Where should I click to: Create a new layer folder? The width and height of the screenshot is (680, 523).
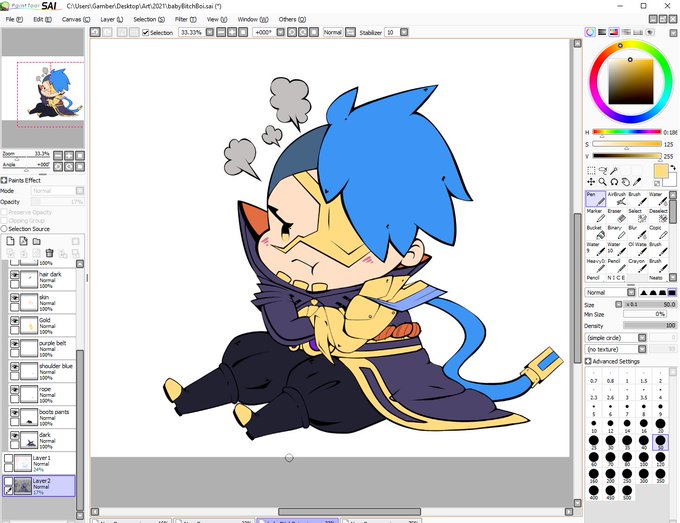tap(36, 241)
